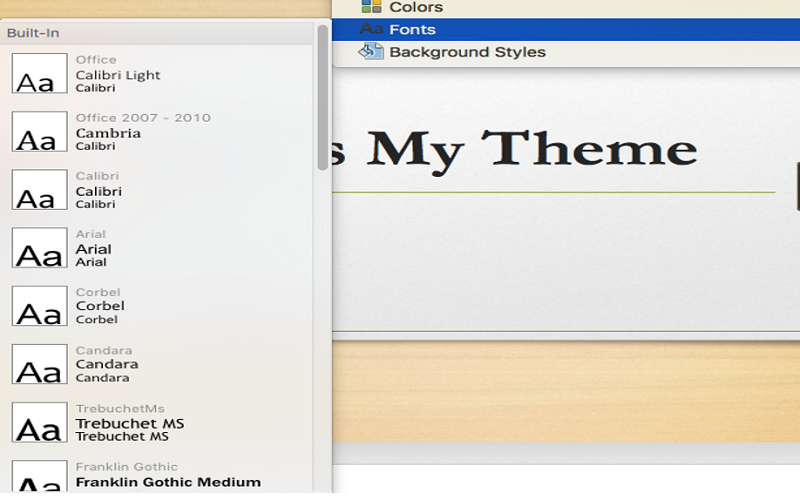Click the font list scrollbar thumb
Screen dimensions: 800x500
click(x=322, y=97)
